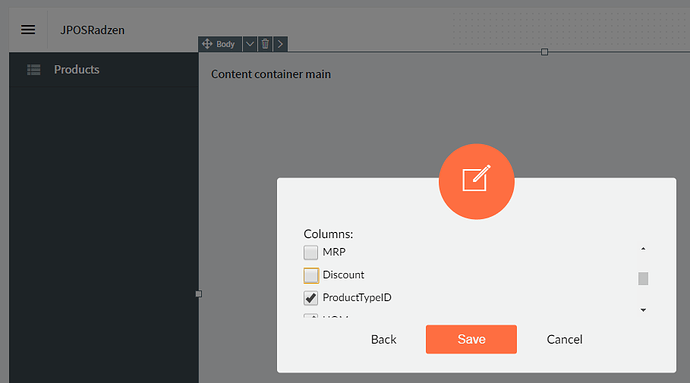Image resolution: width=690 pixels, height=383 pixels.
Task: Click the columns list scroll up arrow
Action: pos(643,249)
